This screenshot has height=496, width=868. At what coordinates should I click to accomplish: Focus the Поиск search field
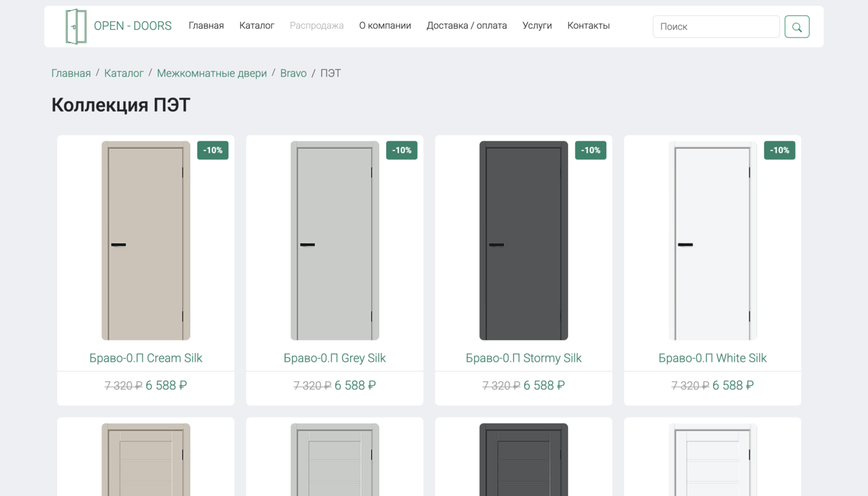tap(716, 27)
